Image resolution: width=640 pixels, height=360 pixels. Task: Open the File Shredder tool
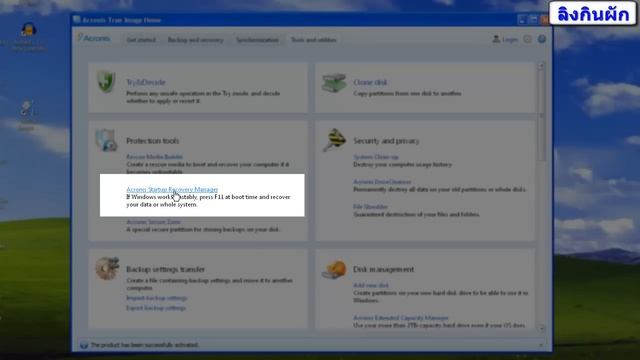coord(370,207)
